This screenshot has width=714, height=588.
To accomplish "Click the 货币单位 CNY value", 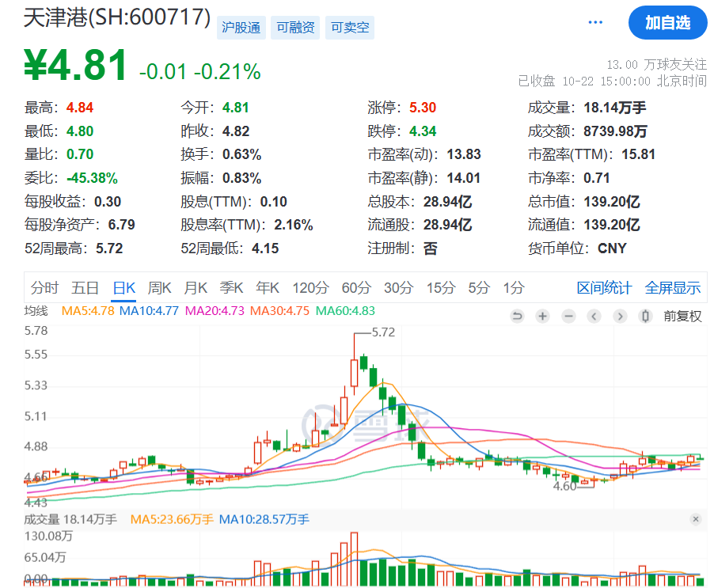I will pyautogui.click(x=612, y=248).
